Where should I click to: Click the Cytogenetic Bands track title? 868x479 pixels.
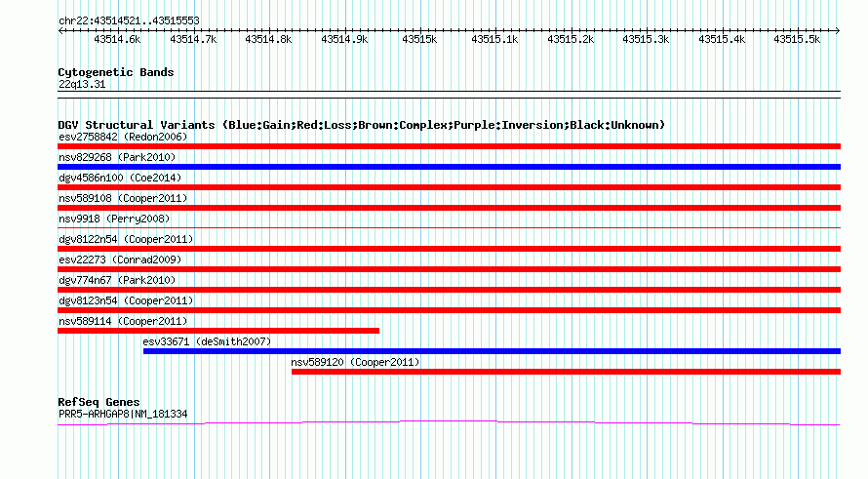tap(116, 72)
